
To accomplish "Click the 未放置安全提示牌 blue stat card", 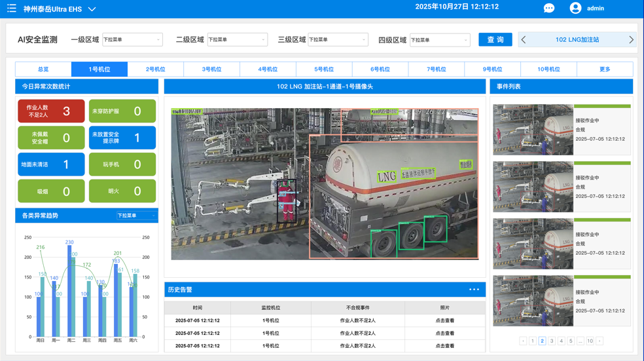I will 122,138.
